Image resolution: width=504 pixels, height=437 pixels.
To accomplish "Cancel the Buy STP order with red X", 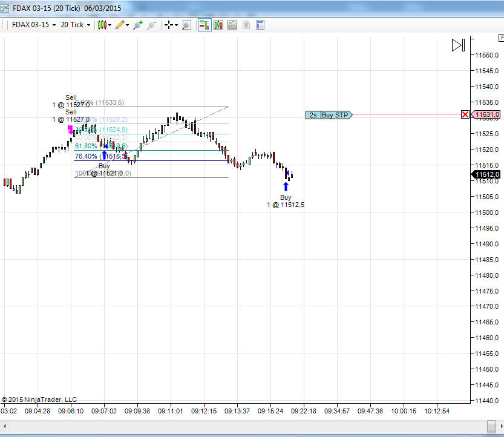I will pyautogui.click(x=465, y=114).
